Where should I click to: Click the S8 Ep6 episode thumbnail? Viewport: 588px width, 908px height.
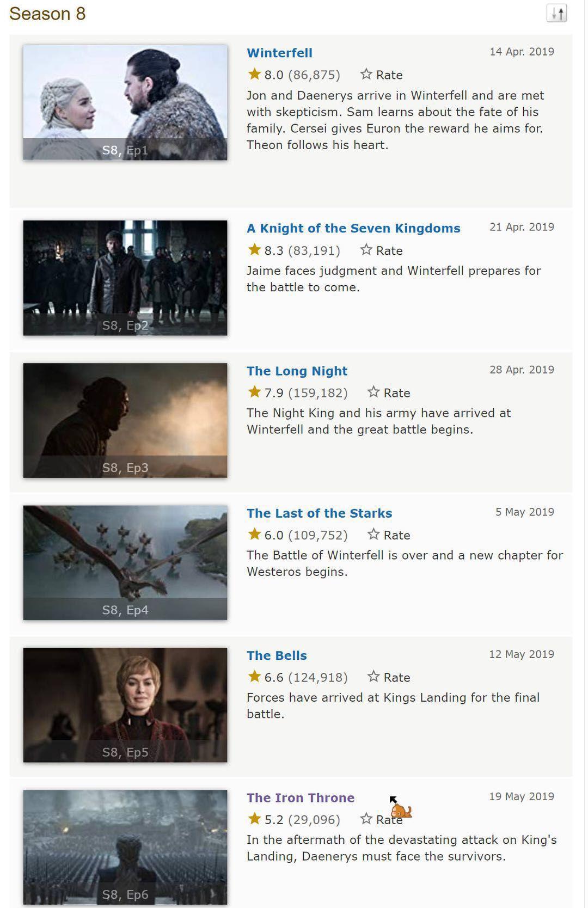(125, 847)
